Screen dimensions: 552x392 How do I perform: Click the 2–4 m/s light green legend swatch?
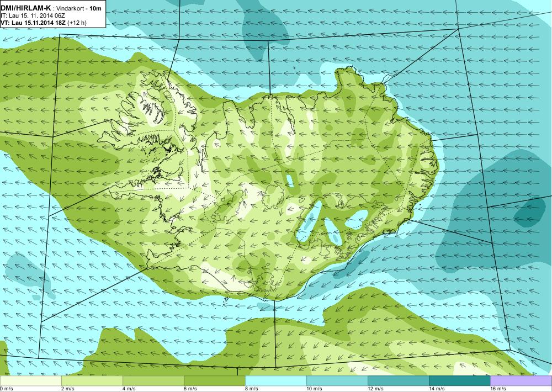pos(92,381)
